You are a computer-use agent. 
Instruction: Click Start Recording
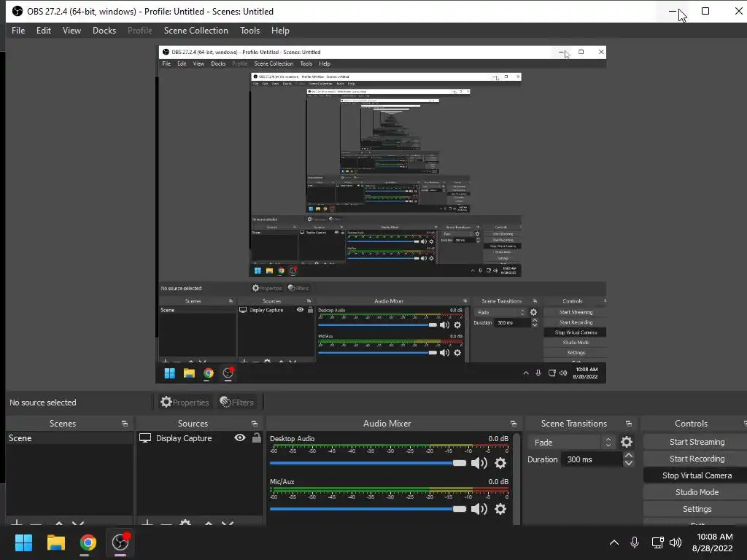(697, 459)
